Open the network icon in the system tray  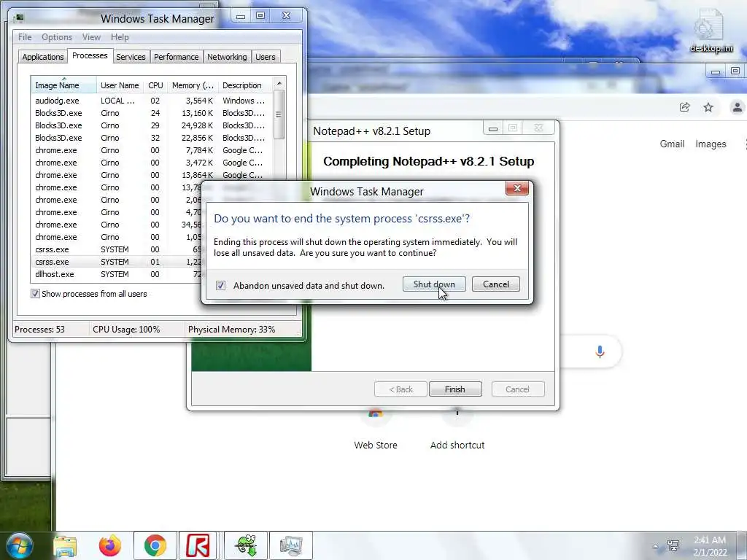673,545
